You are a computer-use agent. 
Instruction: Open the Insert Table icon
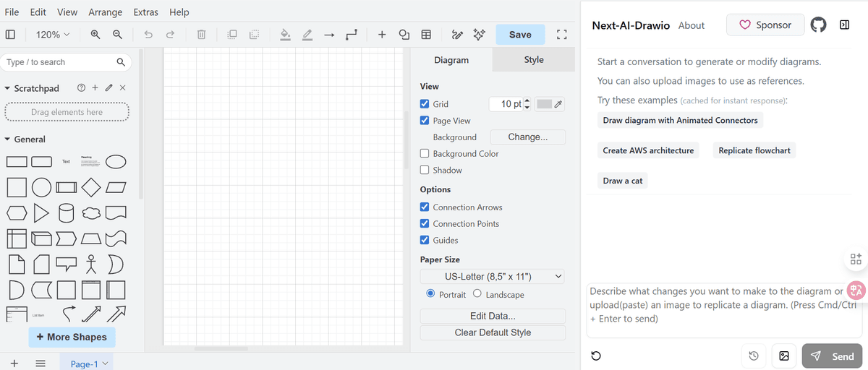[x=427, y=35]
